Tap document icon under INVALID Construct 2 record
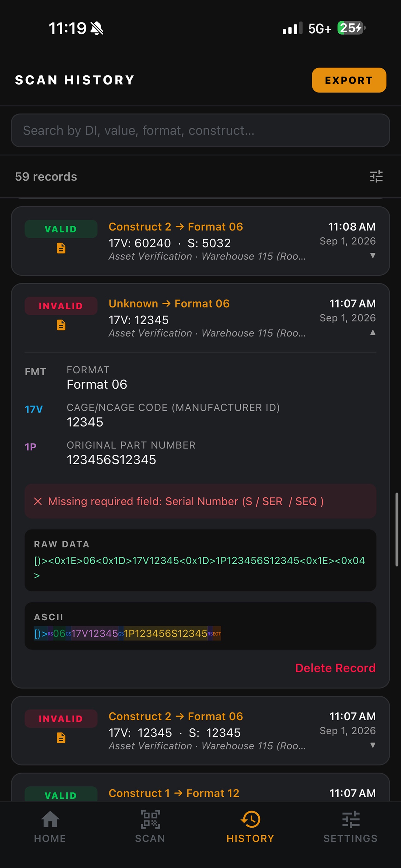 click(x=61, y=738)
